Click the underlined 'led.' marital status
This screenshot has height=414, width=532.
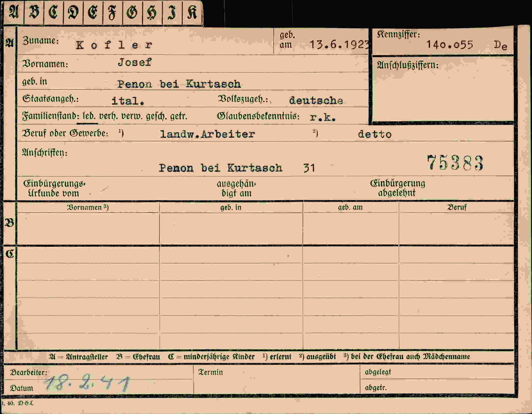tap(89, 116)
